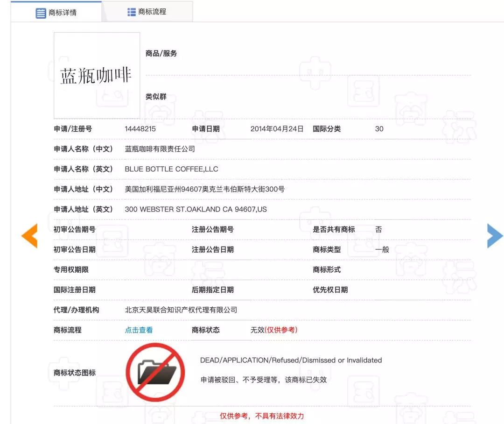
Task: Open the 点击查看 trademark process link
Action: pyautogui.click(x=139, y=330)
